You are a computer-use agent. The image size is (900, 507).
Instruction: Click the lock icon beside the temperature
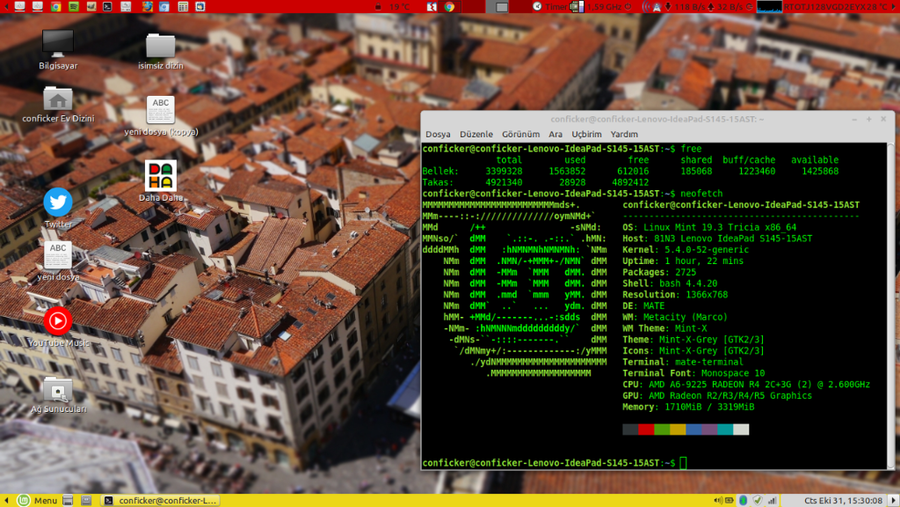(378, 7)
